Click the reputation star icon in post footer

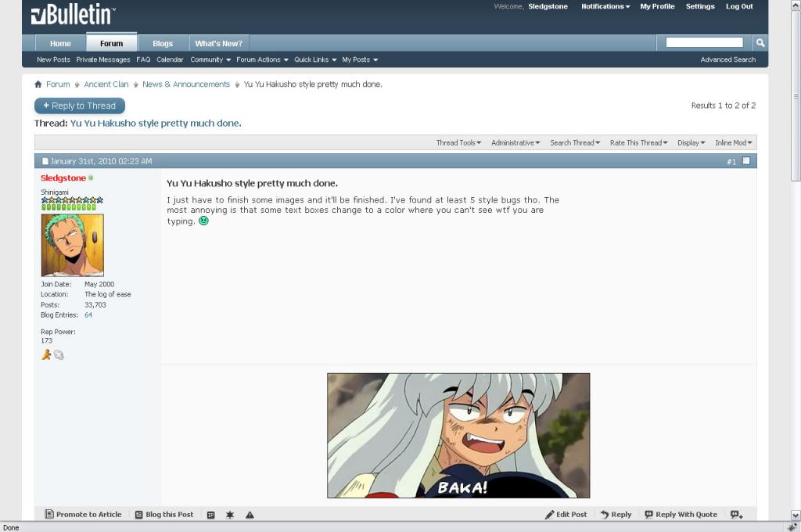[230, 515]
